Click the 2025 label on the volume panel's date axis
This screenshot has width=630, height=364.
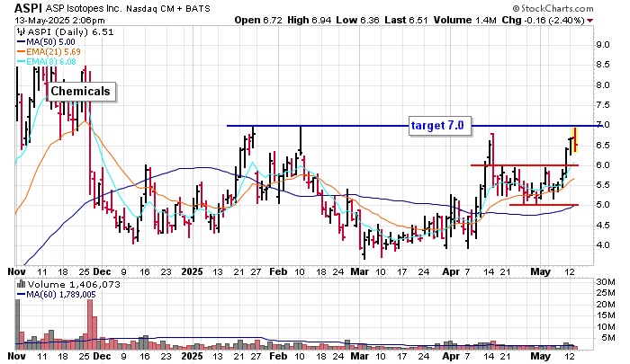pos(192,357)
